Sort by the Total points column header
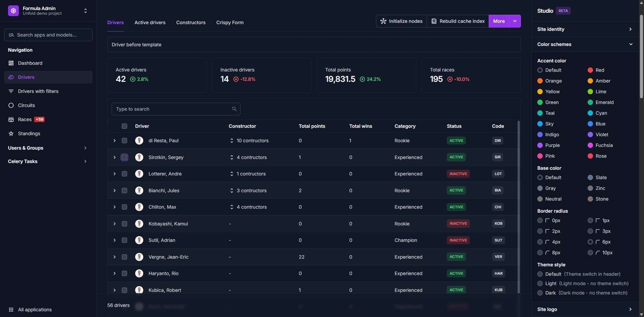 point(312,126)
